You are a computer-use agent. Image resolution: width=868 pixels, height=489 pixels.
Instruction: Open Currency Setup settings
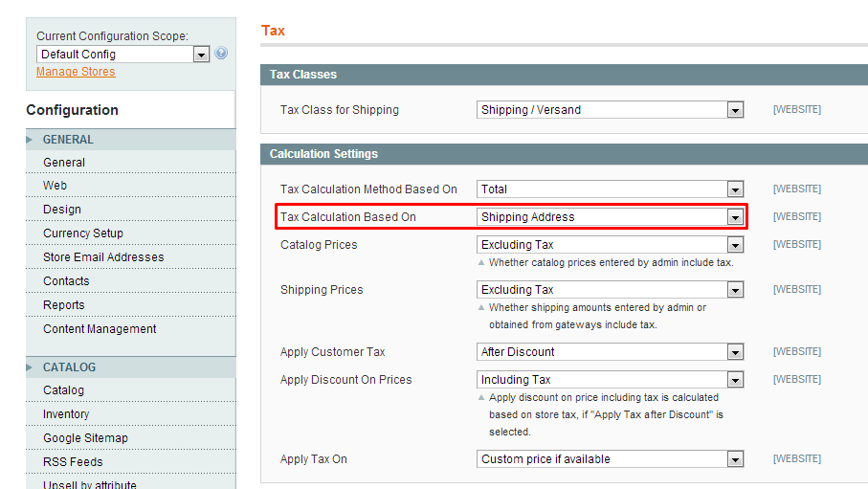[83, 233]
